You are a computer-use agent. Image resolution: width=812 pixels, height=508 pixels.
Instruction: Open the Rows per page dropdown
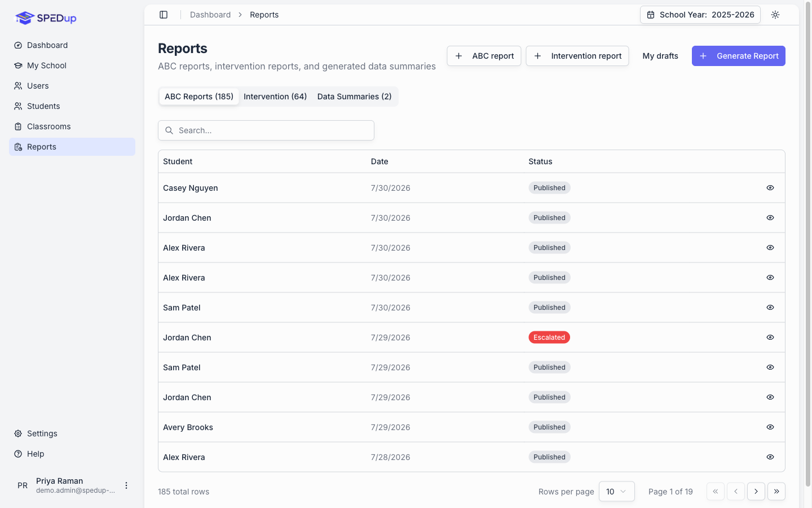[617, 492]
